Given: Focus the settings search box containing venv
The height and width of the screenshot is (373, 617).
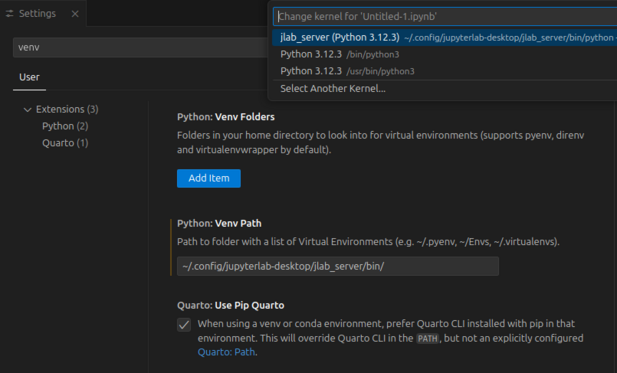Looking at the screenshot, I should tap(140, 48).
